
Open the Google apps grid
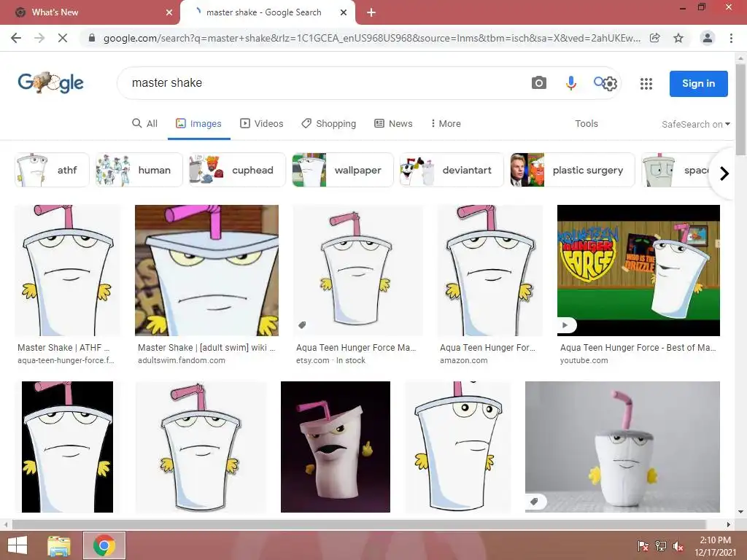pos(646,84)
